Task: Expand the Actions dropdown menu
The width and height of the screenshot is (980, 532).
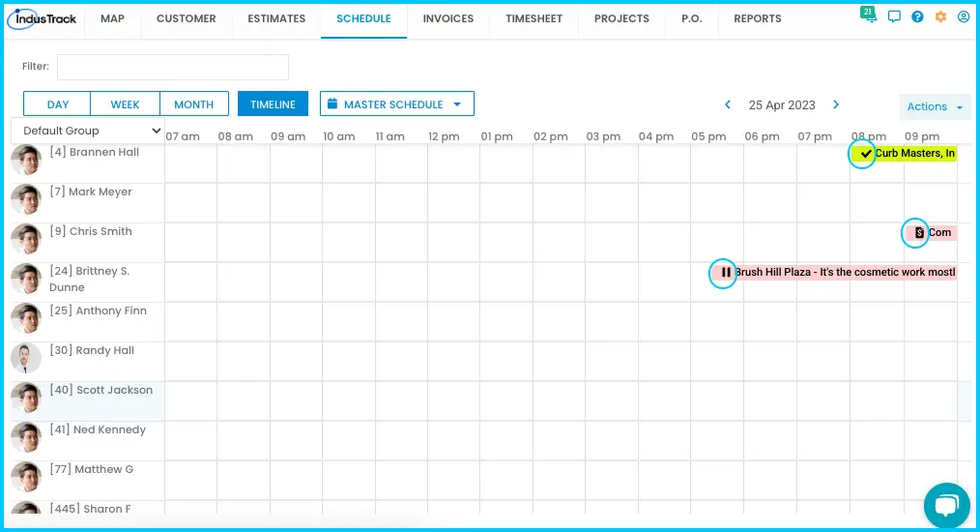Action: click(935, 106)
